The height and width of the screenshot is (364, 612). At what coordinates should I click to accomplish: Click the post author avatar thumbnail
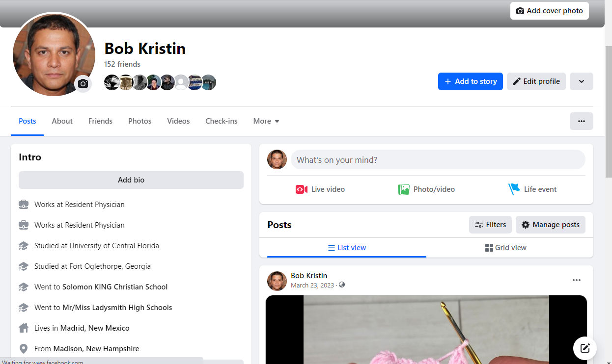(x=277, y=281)
